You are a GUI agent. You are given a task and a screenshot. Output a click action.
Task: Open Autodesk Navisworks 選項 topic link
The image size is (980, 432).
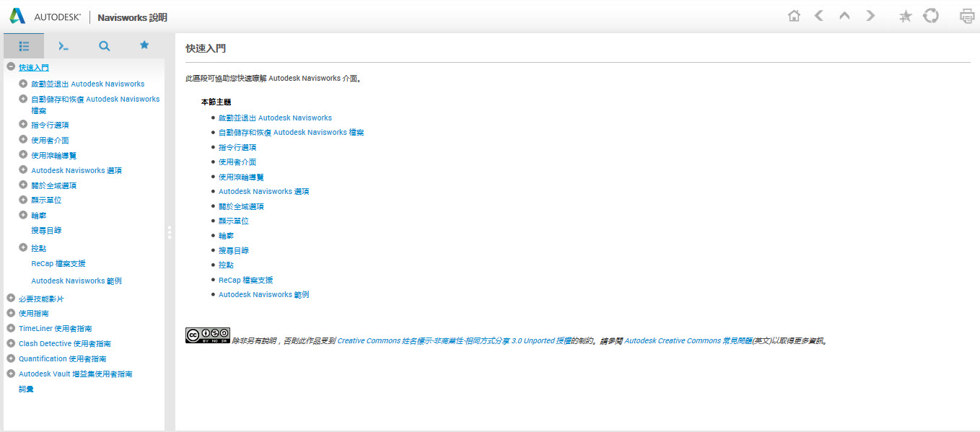click(x=264, y=192)
